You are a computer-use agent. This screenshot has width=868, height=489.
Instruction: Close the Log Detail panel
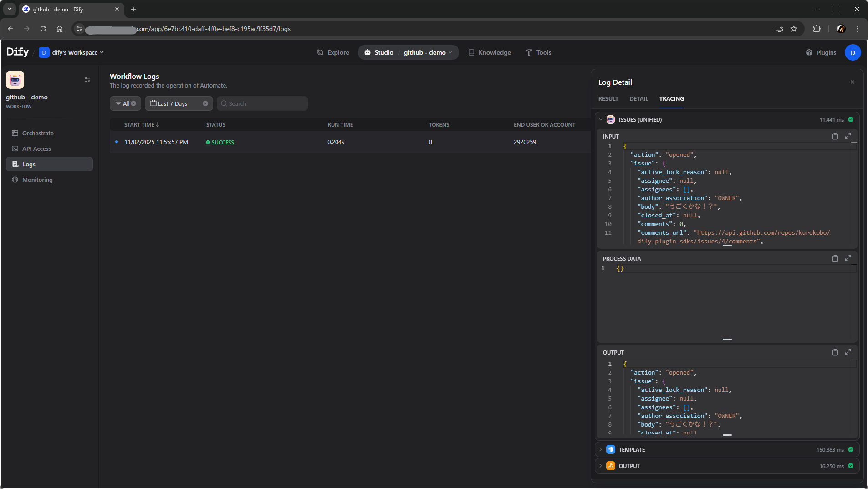click(x=852, y=82)
